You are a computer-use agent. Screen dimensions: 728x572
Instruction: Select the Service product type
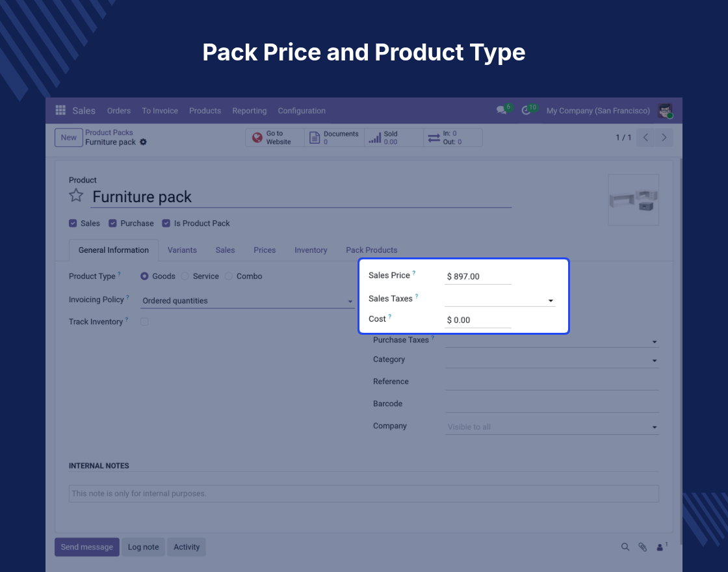tap(185, 276)
